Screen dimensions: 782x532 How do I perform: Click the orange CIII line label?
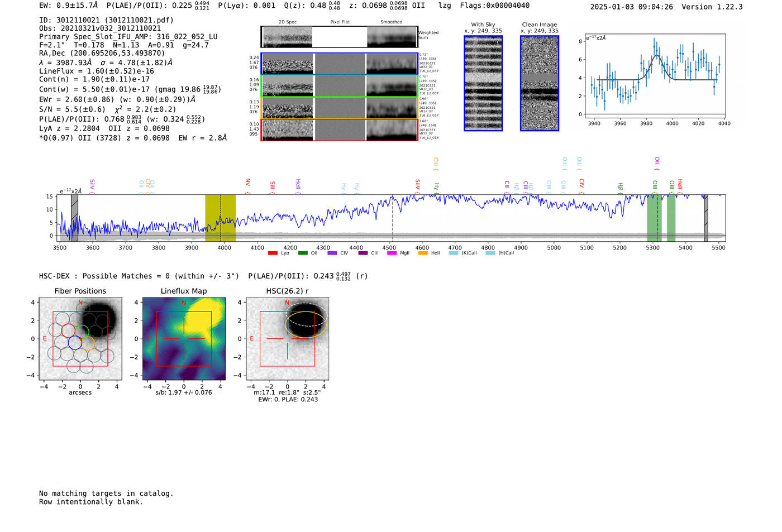(436, 164)
